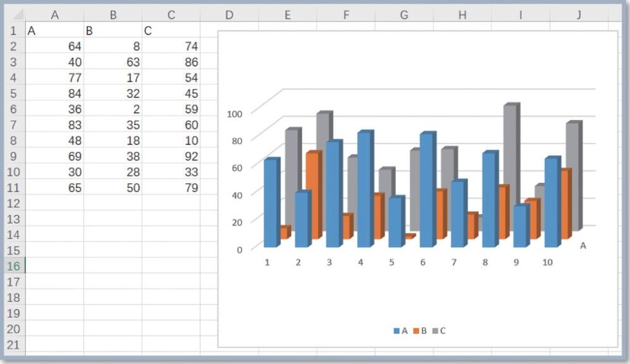This screenshot has height=364, width=630.
Task: Click category label 5 on the chart's horizontal axis
Action: point(392,262)
